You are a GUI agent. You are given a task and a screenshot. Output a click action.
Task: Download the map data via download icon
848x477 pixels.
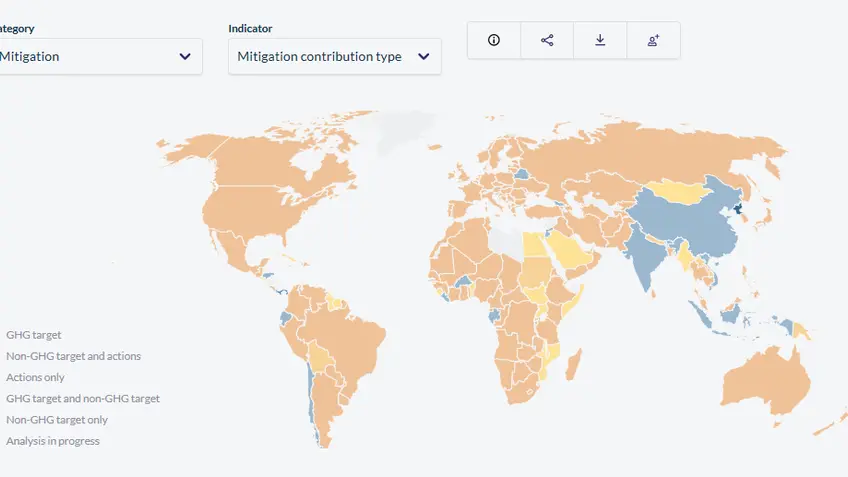(600, 40)
